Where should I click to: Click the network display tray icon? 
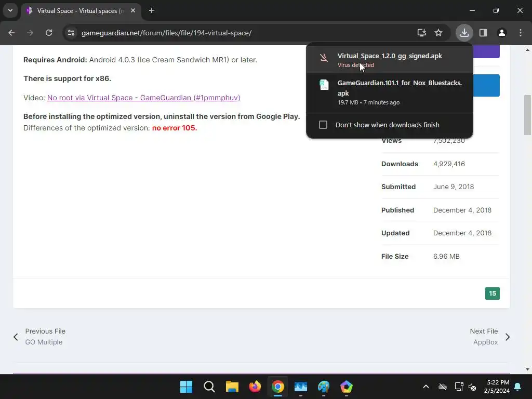pyautogui.click(x=459, y=387)
